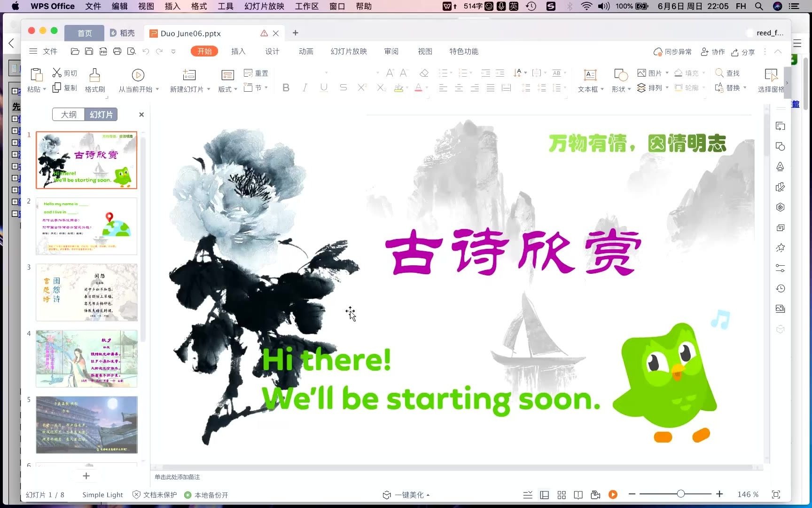This screenshot has width=812, height=508.
Task: Click the save disk icon
Action: tap(89, 51)
